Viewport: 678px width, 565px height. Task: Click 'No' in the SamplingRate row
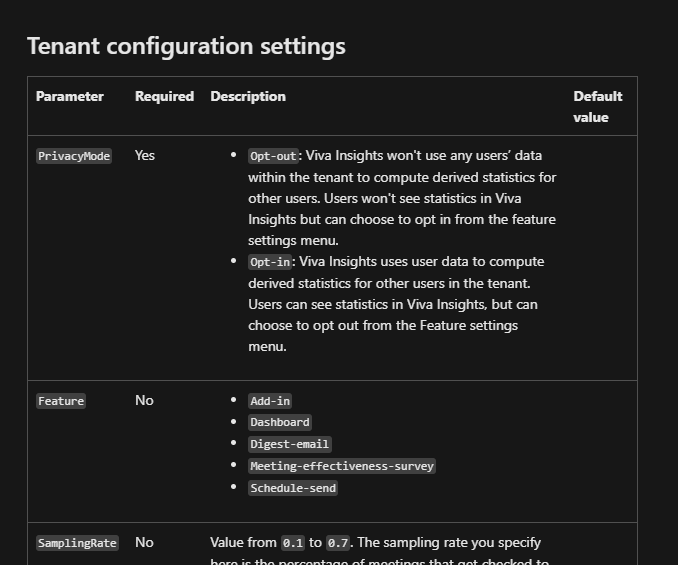tap(144, 543)
